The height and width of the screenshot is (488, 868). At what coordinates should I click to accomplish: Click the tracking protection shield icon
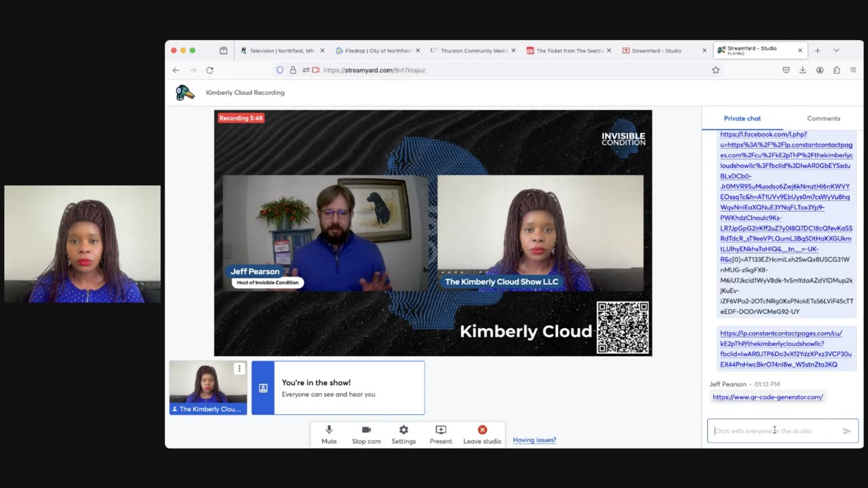[x=279, y=70]
